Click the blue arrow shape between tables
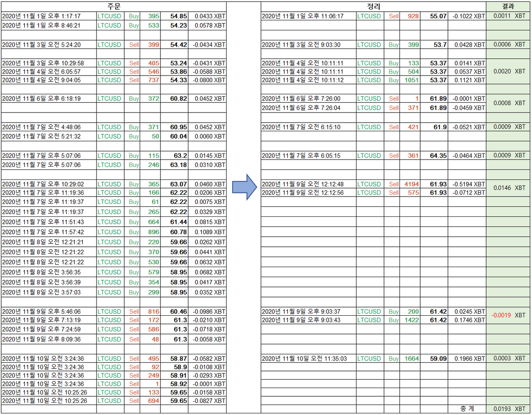532x415 pixels. pyautogui.click(x=243, y=188)
